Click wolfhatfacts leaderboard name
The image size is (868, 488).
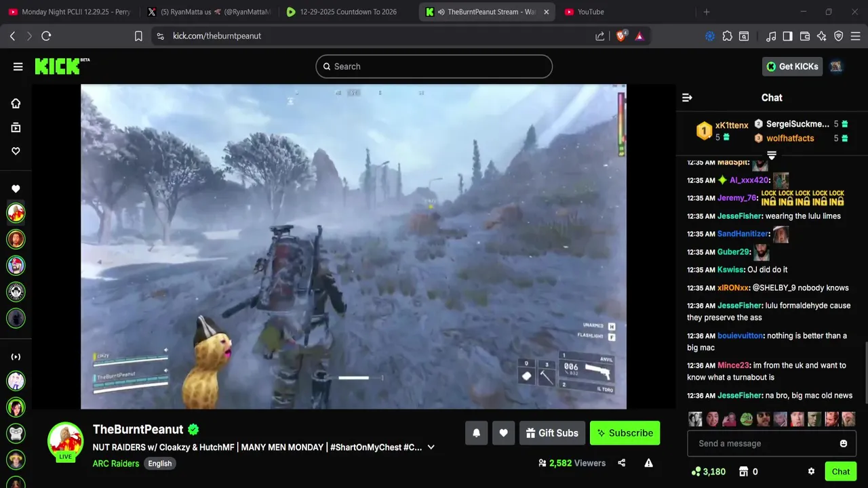click(x=790, y=138)
